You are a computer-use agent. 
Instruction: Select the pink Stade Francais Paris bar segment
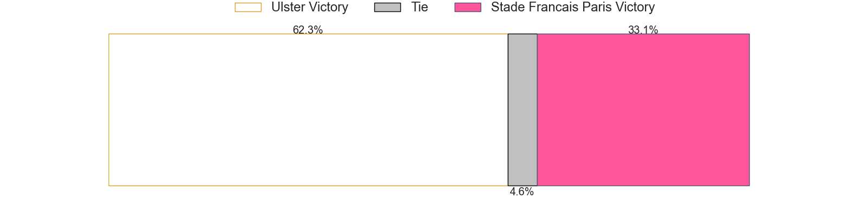[x=643, y=110]
